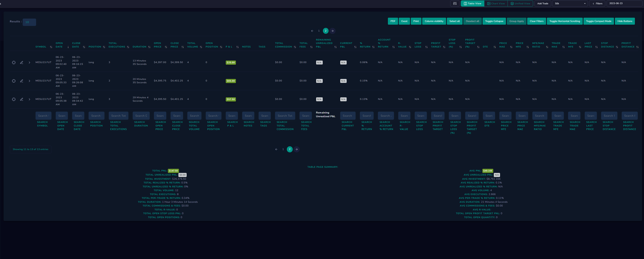Sort by Total Volume

(201, 47)
